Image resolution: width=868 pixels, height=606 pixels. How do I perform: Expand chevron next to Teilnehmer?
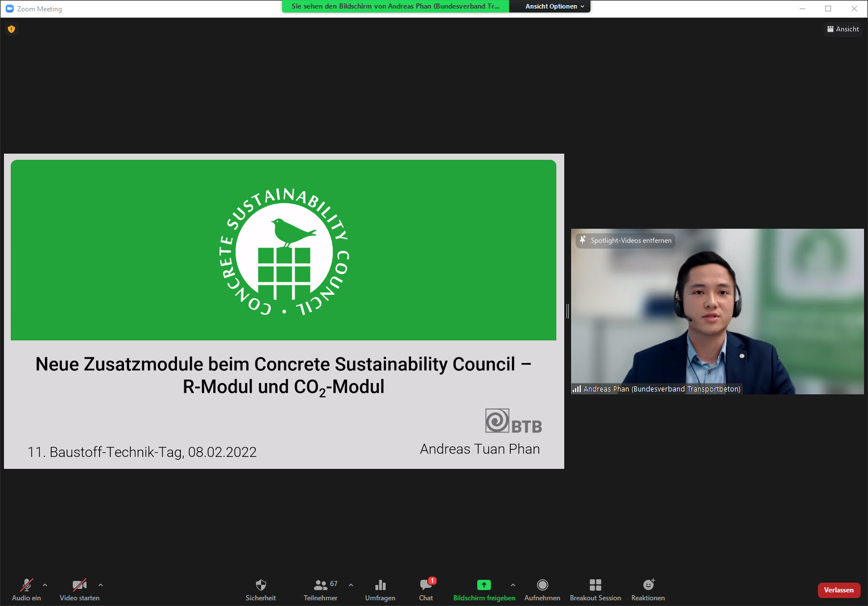click(351, 585)
